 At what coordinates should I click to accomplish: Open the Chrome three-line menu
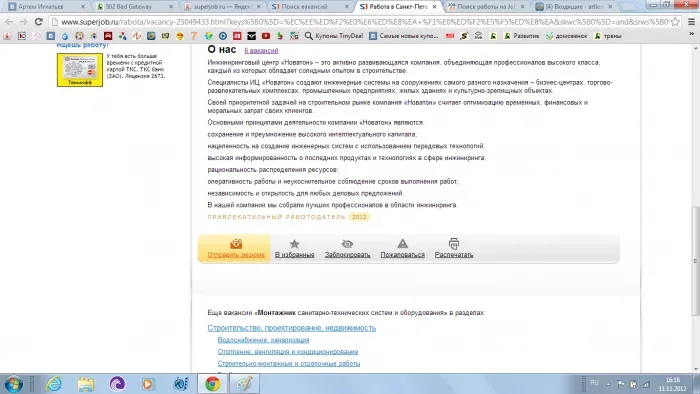(x=691, y=22)
